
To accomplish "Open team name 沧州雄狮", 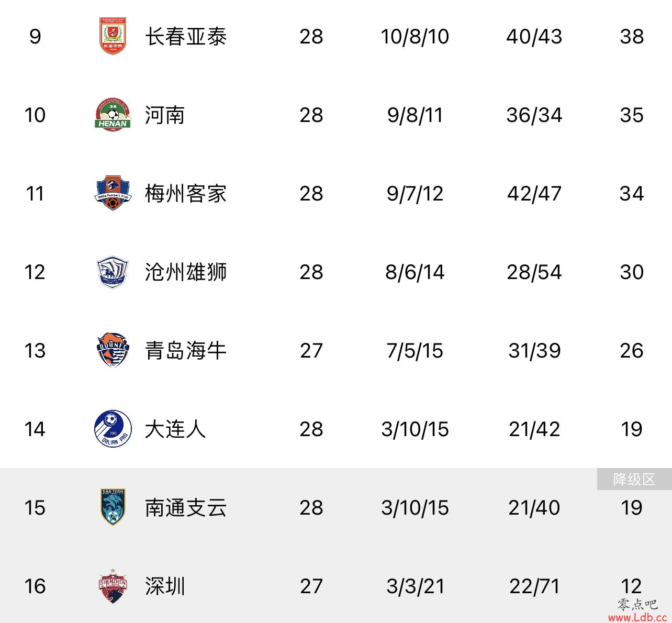I will (186, 272).
